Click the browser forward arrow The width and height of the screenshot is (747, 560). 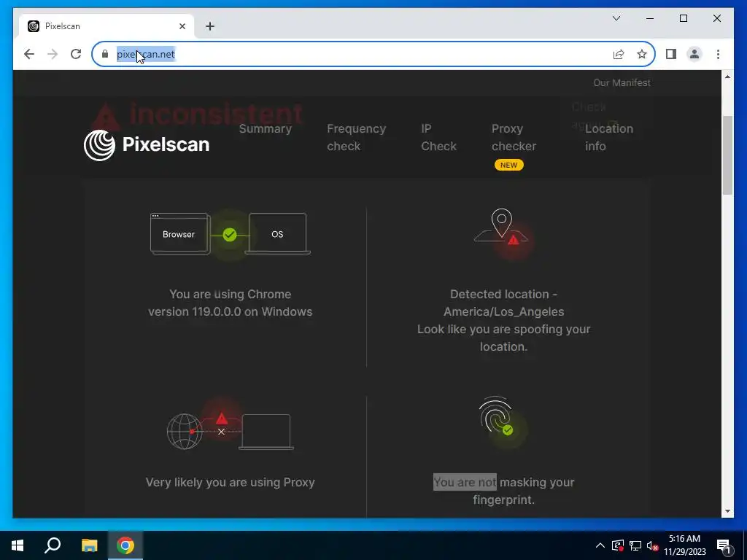click(53, 54)
